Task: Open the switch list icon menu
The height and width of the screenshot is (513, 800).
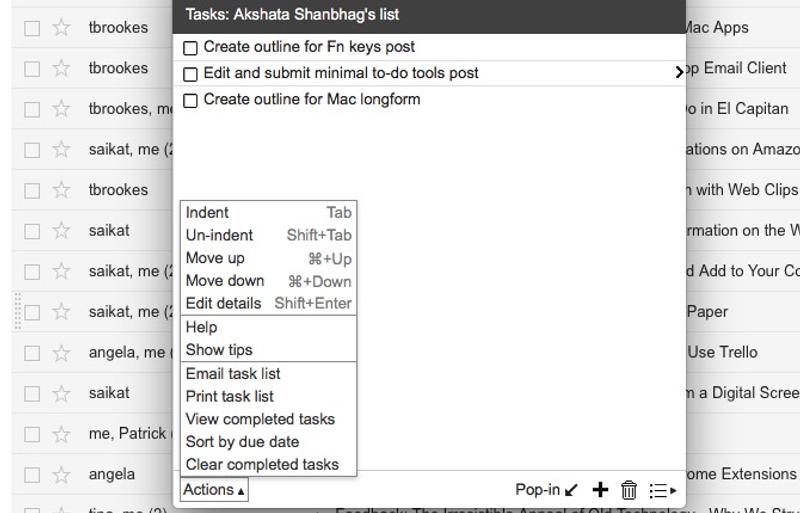Action: tap(662, 490)
